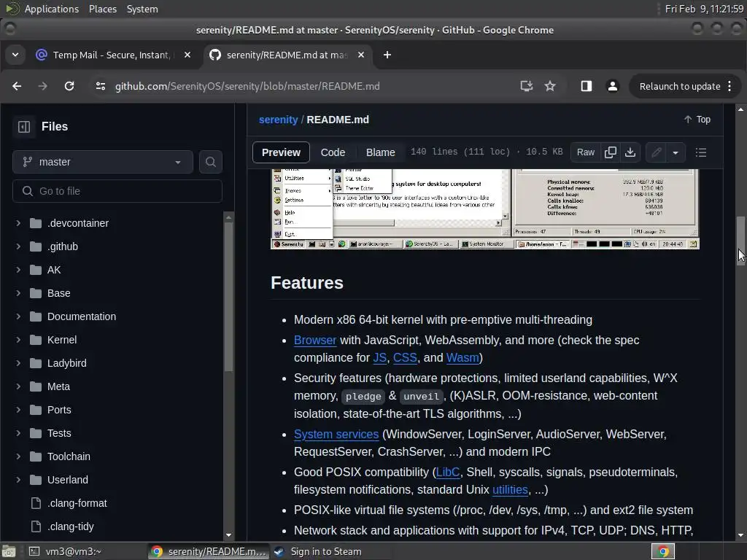This screenshot has width=747, height=560.
Task: Switch to Preview tab
Action: point(281,152)
